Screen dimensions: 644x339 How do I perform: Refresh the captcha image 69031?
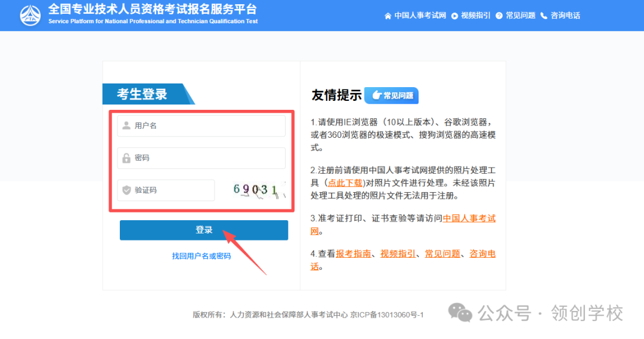click(x=259, y=190)
